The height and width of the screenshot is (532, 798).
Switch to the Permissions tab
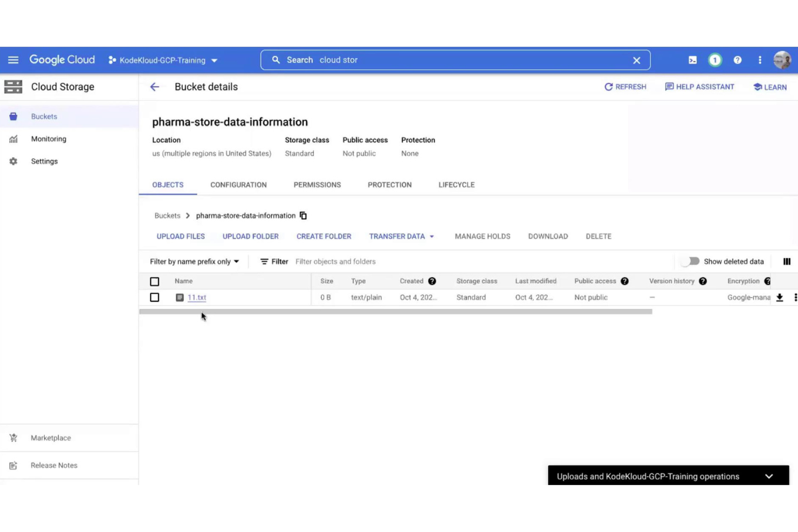pyautogui.click(x=317, y=184)
